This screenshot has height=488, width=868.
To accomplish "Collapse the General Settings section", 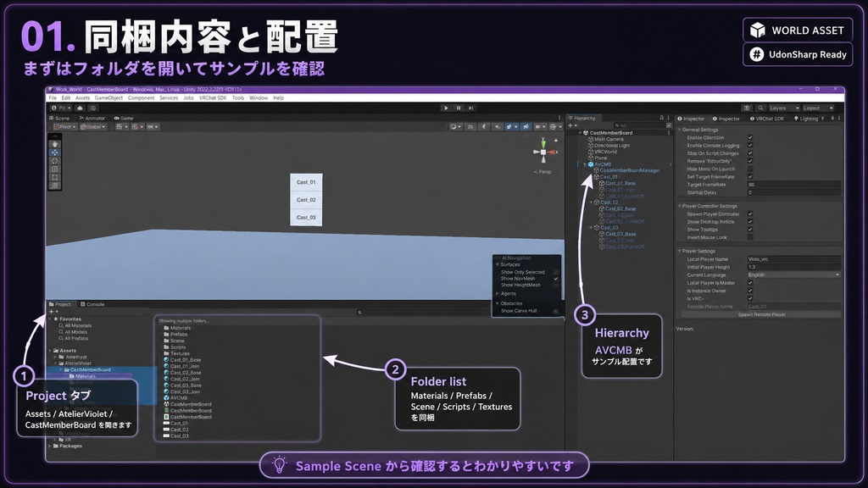I will [x=680, y=130].
